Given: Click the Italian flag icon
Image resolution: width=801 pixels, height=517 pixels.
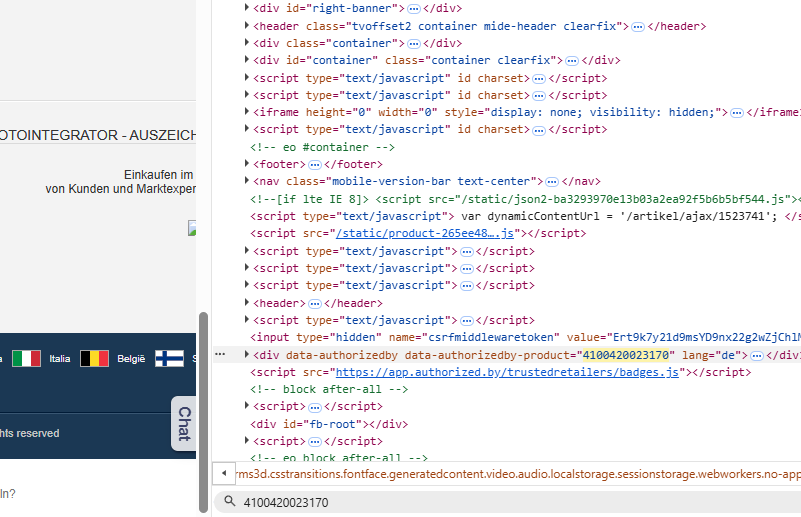Looking at the screenshot, I should coord(27,359).
